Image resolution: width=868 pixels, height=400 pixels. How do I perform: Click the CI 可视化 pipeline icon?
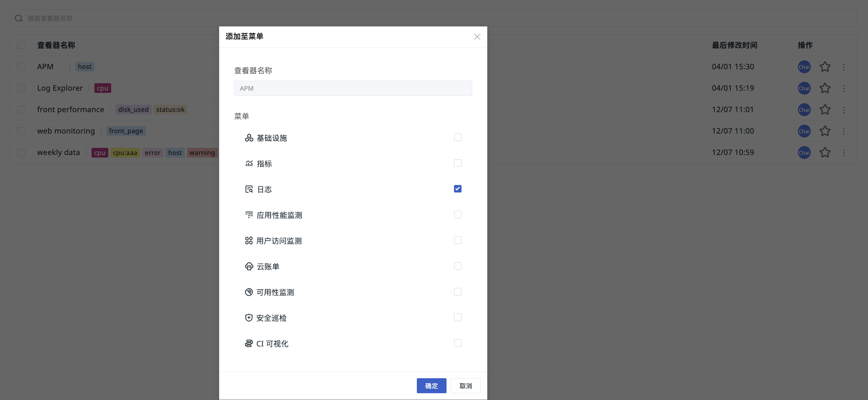(249, 344)
